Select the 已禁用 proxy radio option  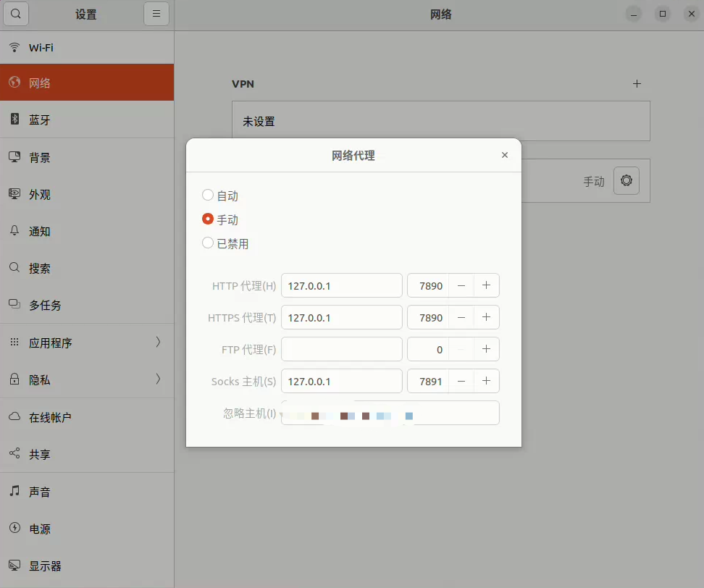[x=208, y=243]
